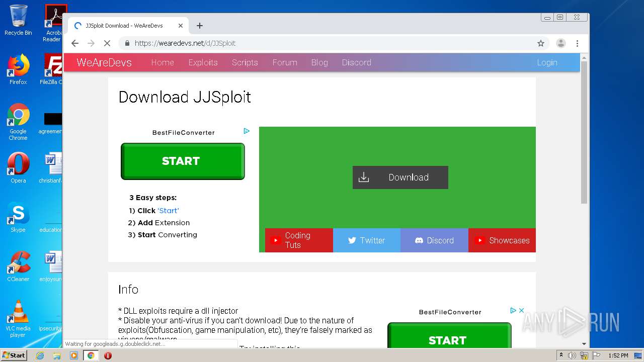Open the Exploits menu item
The height and width of the screenshot is (362, 644).
coord(203,62)
